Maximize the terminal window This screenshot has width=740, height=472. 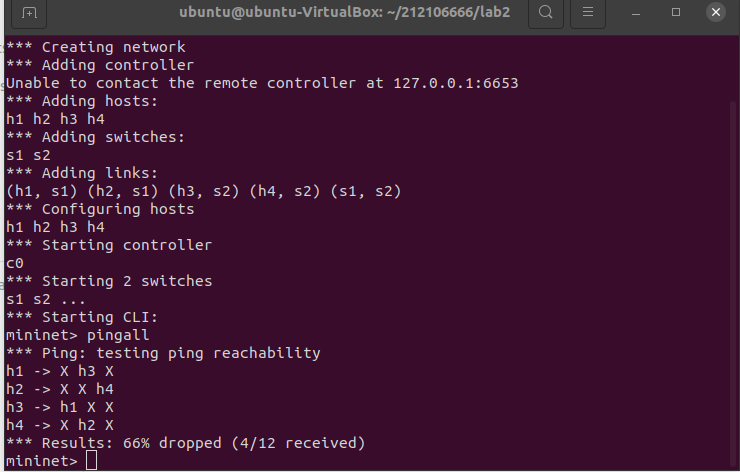pyautogui.click(x=676, y=13)
